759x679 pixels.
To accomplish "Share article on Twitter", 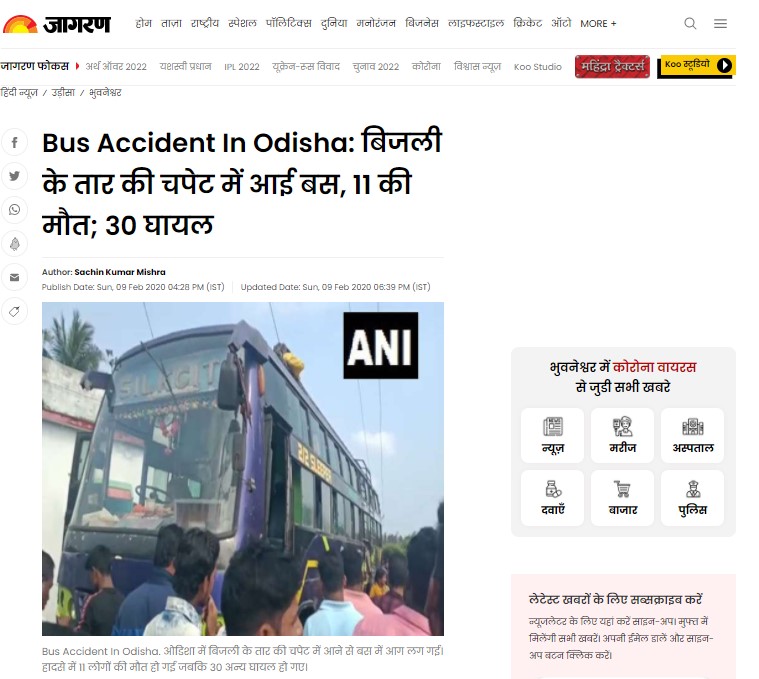I will [x=15, y=176].
